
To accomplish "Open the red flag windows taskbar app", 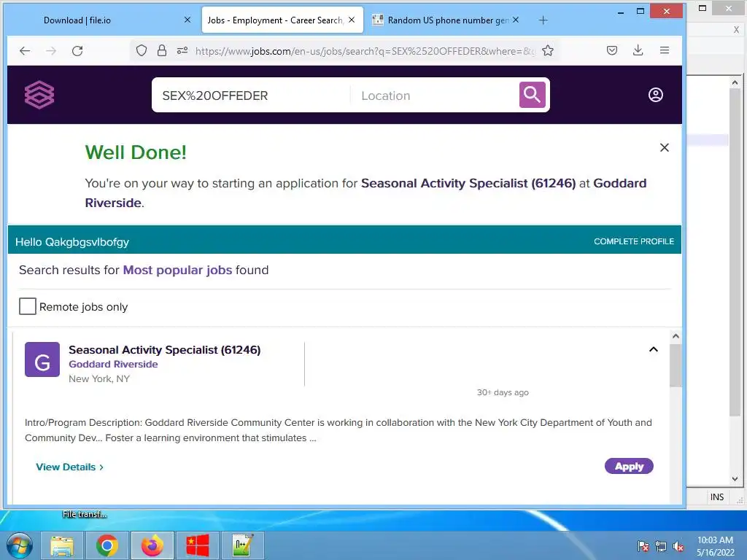I will (197, 545).
